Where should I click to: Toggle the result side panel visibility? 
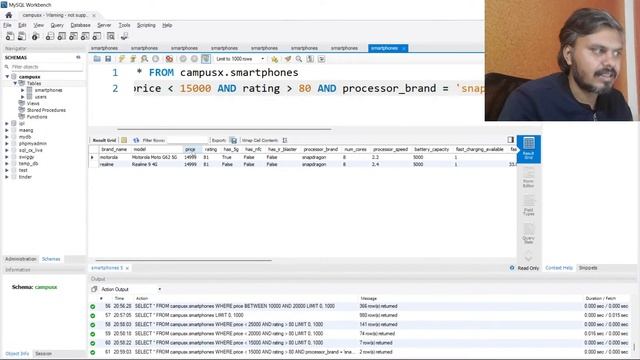[511, 140]
